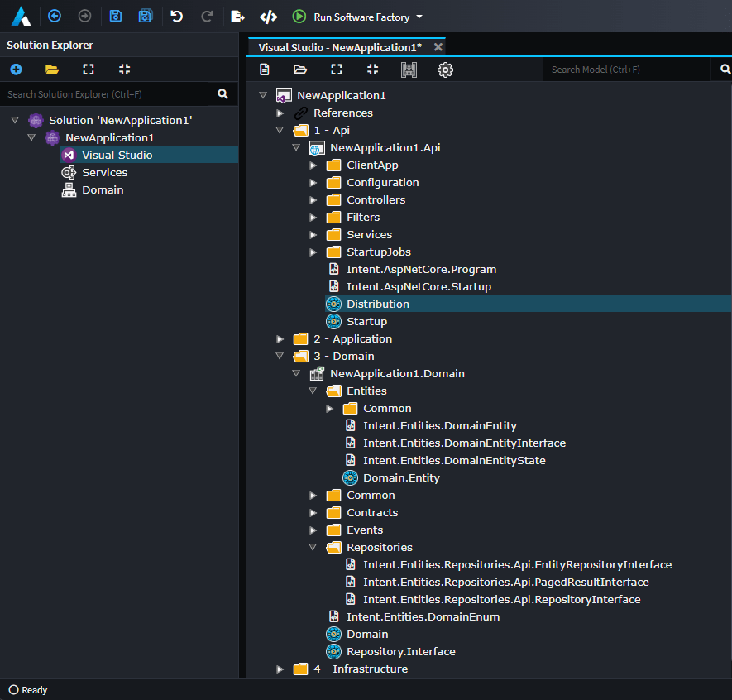Collapse the Repositories folder
This screenshot has height=700, width=732.
click(313, 547)
